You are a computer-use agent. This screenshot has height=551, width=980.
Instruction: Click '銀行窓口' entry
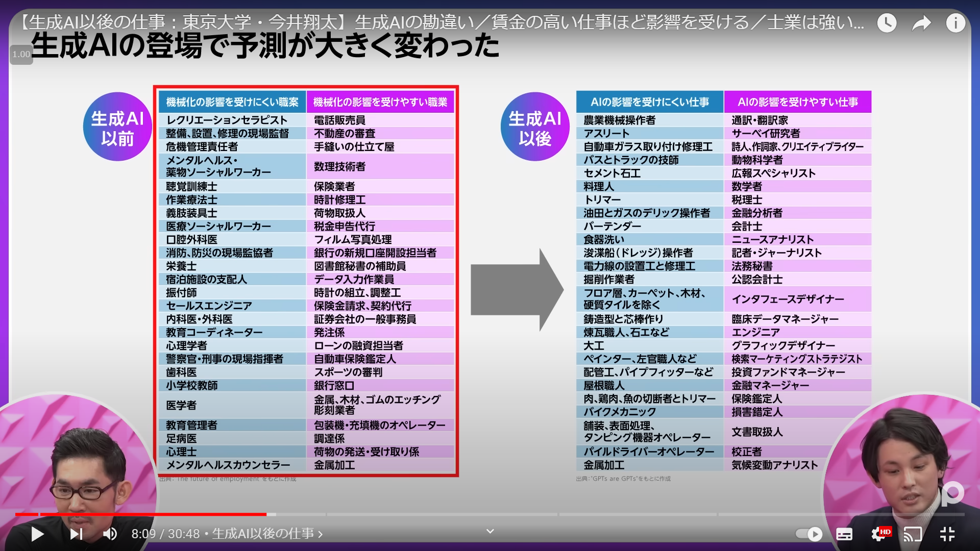pos(334,385)
